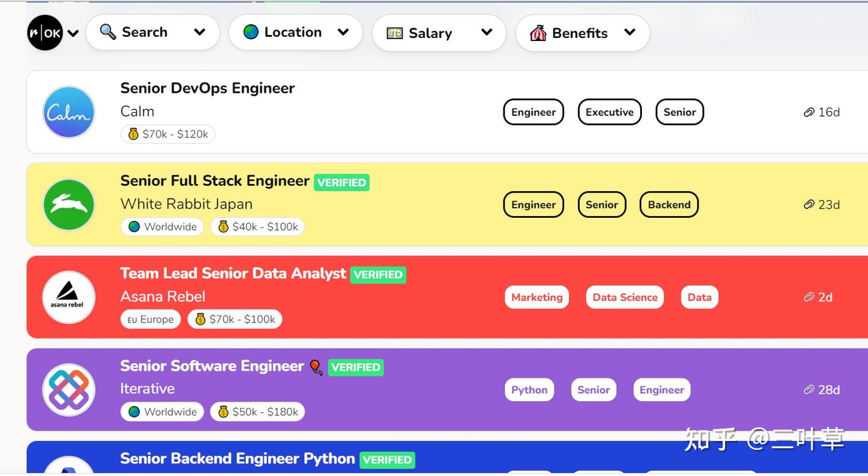This screenshot has height=476, width=868.
Task: Open Senior Full Stack Engineer job title
Action: 215,181
